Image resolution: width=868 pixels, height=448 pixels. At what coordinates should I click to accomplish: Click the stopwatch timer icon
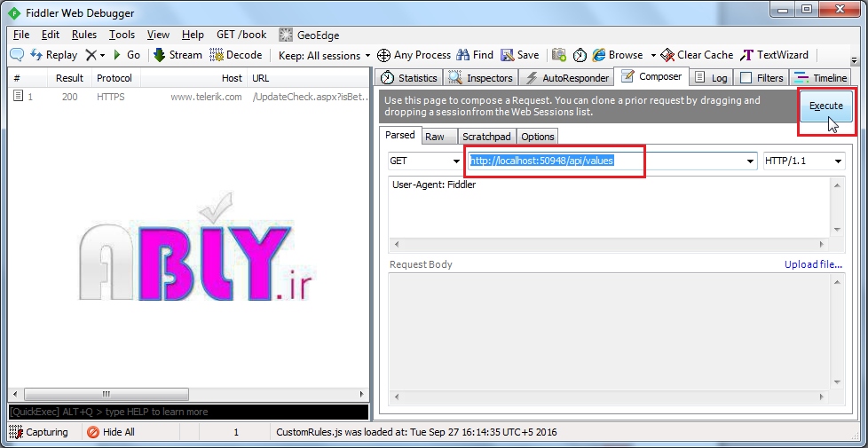coord(580,55)
